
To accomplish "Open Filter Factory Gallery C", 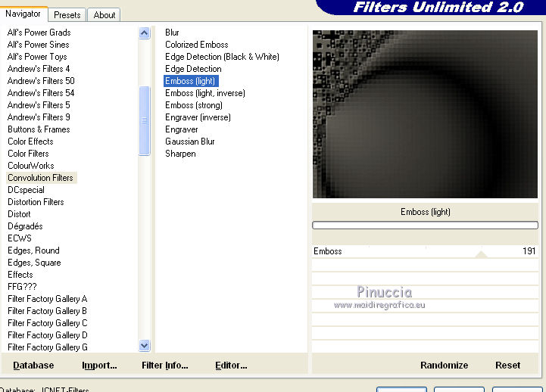I will (x=48, y=323).
